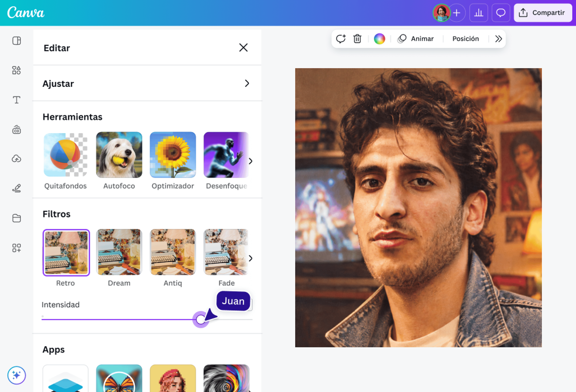Launch the Magic assistant sparkle button
Viewport: 576px width, 392px height.
17,375
